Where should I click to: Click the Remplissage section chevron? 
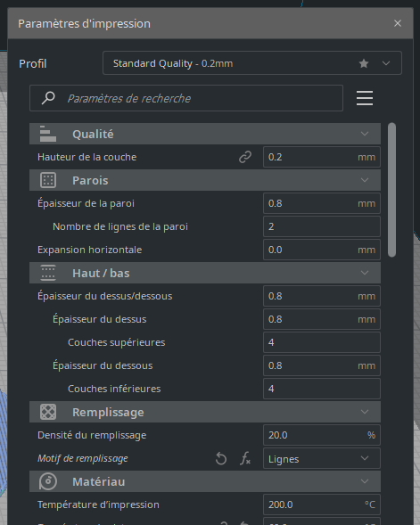click(x=365, y=412)
